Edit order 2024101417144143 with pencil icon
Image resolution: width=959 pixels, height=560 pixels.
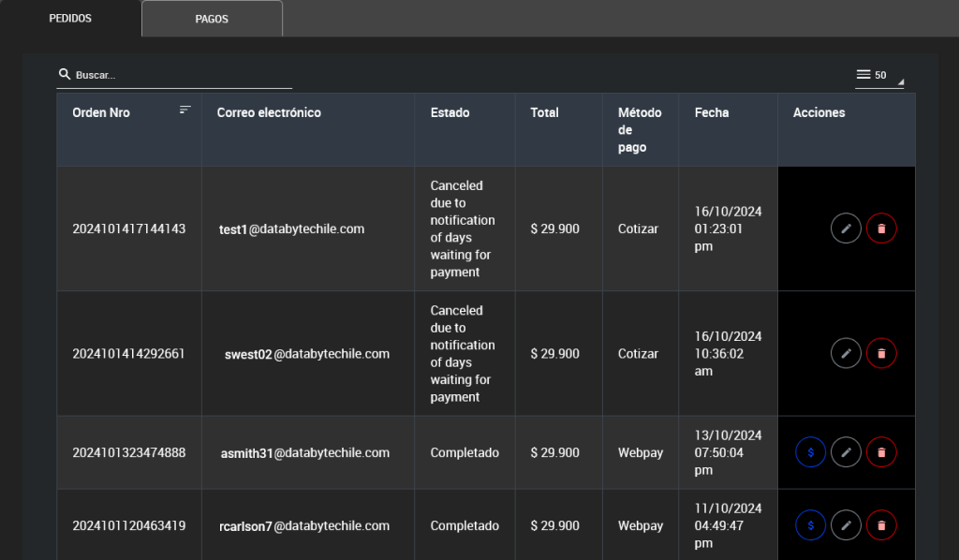click(846, 228)
